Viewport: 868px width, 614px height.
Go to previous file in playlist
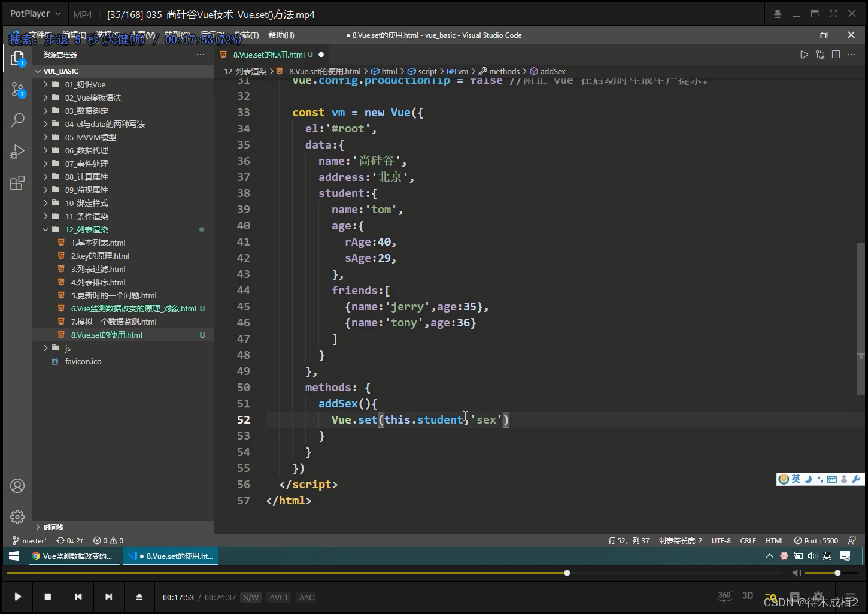pyautogui.click(x=78, y=597)
